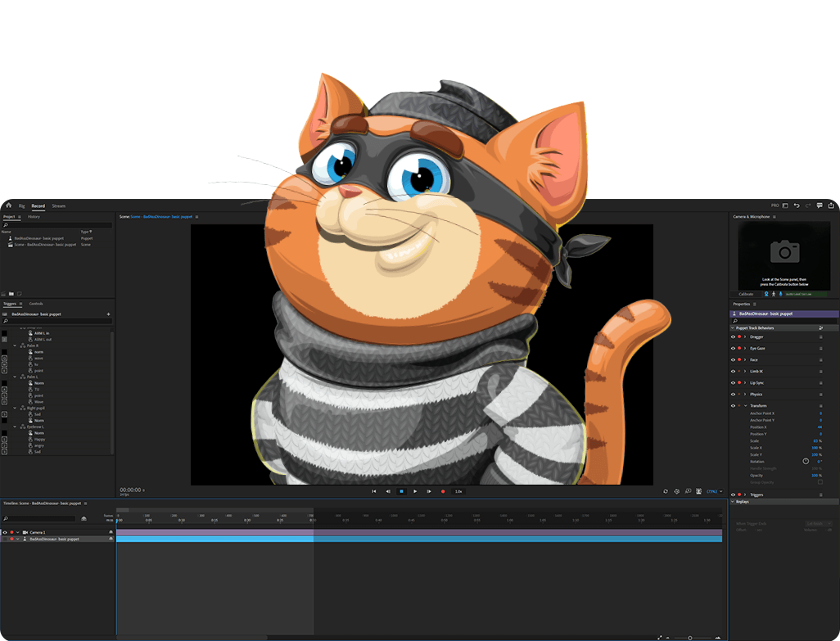Click the new folder icon in Project panel
Viewport: 840px width, 641px height.
(x=11, y=293)
